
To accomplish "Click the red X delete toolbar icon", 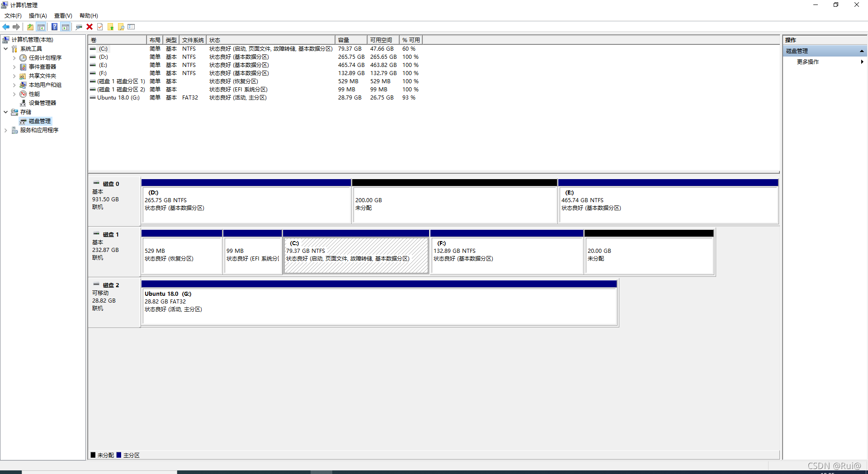I will [90, 27].
